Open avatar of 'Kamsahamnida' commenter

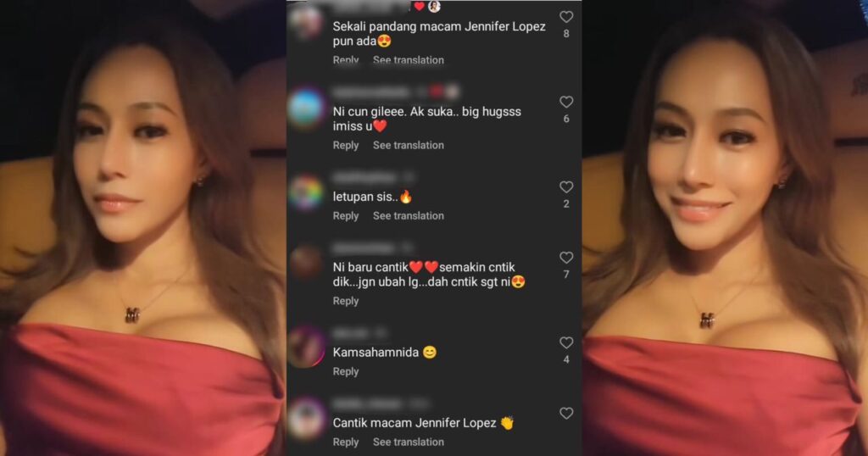tap(306, 347)
